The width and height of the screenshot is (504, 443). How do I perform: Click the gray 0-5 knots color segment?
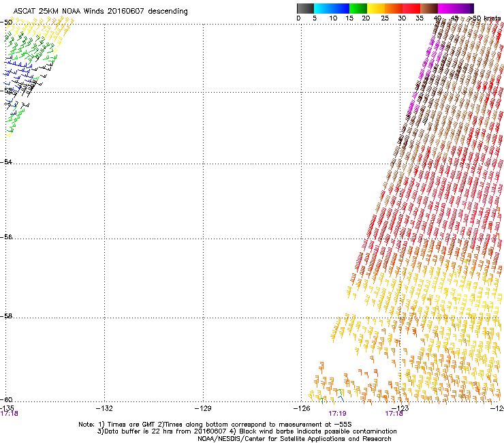pos(305,8)
